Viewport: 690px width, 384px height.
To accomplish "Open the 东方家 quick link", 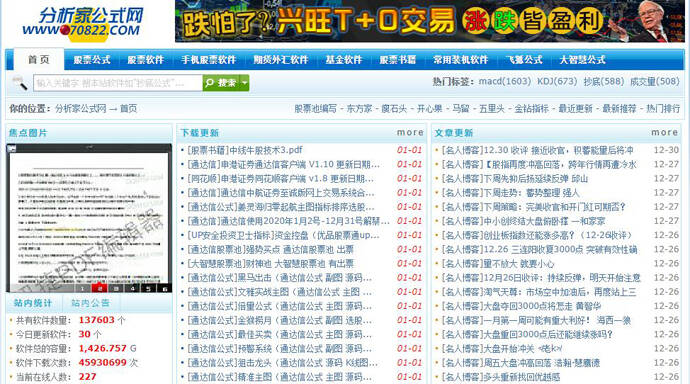I will pos(359,109).
